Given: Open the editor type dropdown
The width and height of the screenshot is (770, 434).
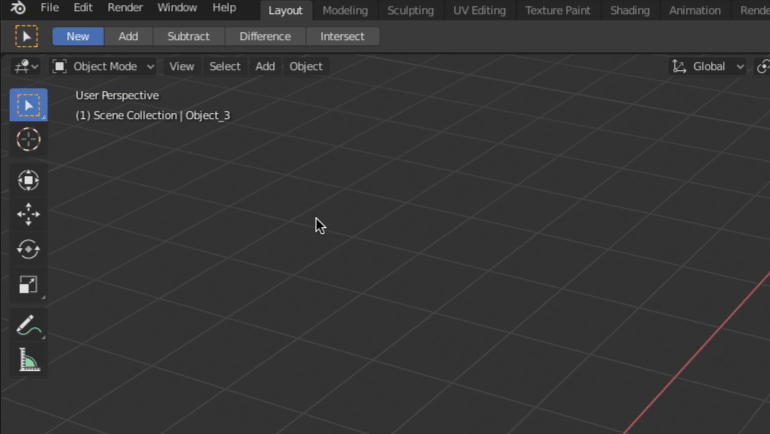Looking at the screenshot, I should point(27,66).
